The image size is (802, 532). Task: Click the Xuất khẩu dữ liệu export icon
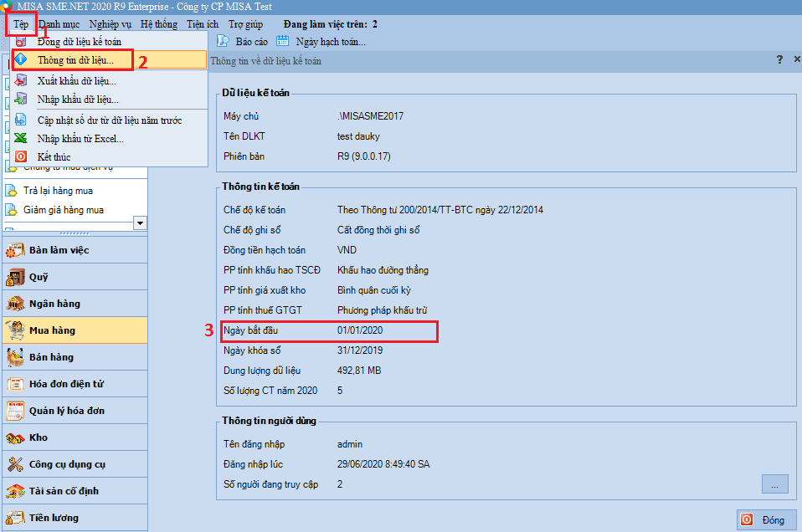click(21, 80)
